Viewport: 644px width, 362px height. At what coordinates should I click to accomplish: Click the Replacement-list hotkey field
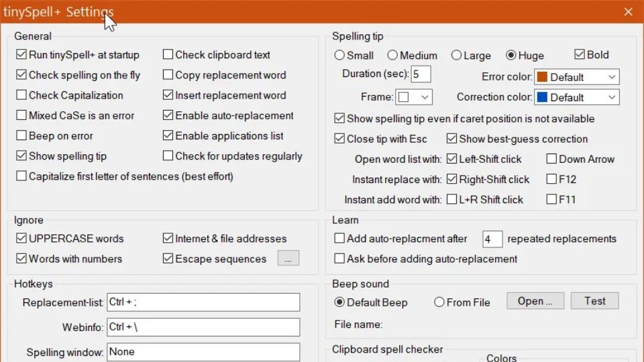[203, 302]
